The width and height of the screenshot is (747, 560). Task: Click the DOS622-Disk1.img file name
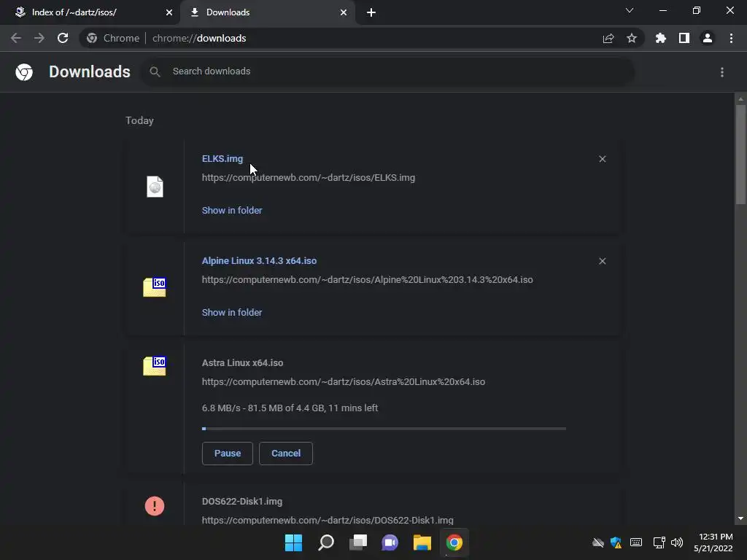242,502
